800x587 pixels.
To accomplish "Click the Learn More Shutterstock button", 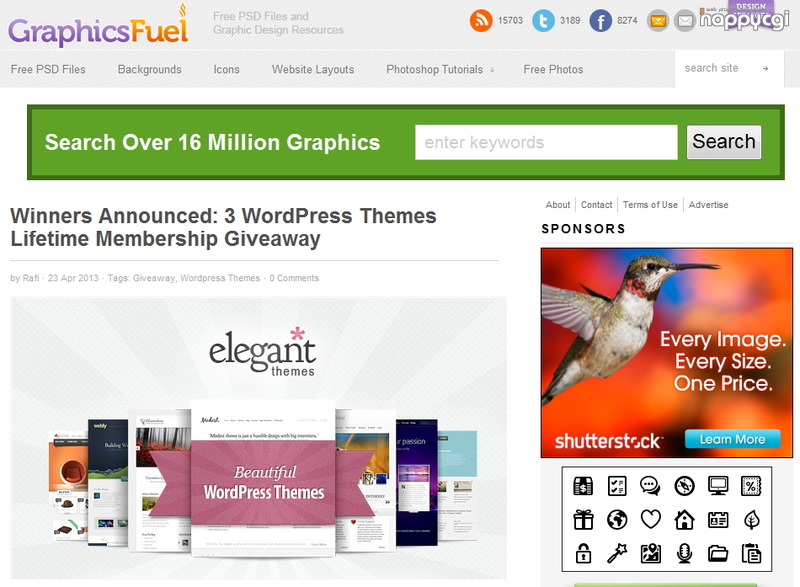I will (733, 439).
